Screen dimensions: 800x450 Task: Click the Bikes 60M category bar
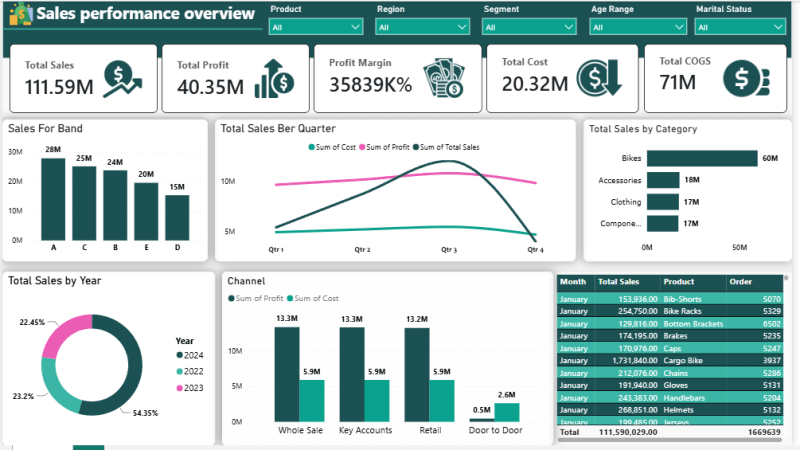[x=702, y=158]
